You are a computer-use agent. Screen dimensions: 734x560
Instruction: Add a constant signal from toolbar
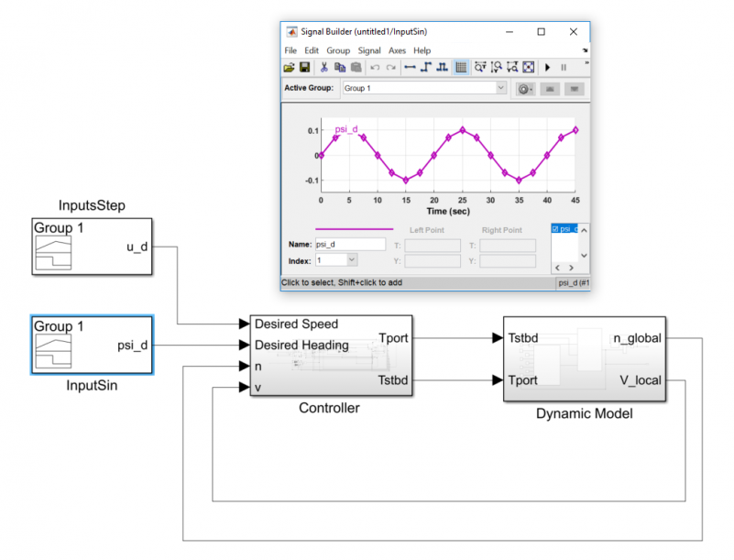410,67
